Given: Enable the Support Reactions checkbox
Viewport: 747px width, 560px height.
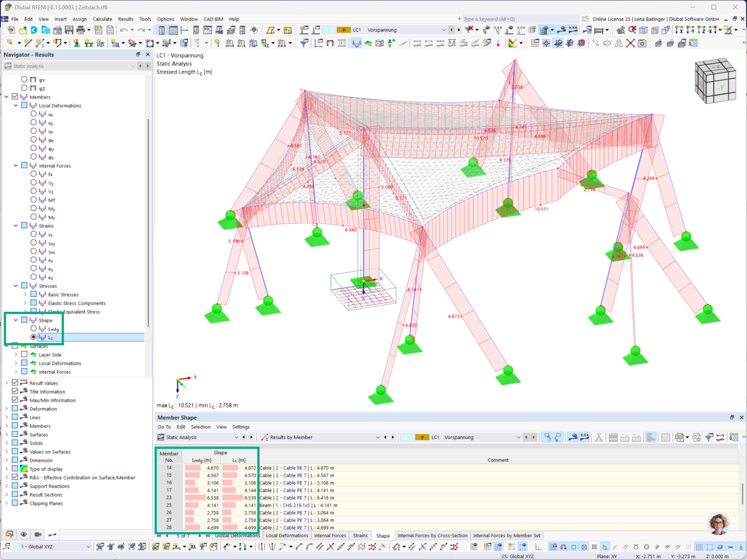Looking at the screenshot, I should click(x=15, y=485).
